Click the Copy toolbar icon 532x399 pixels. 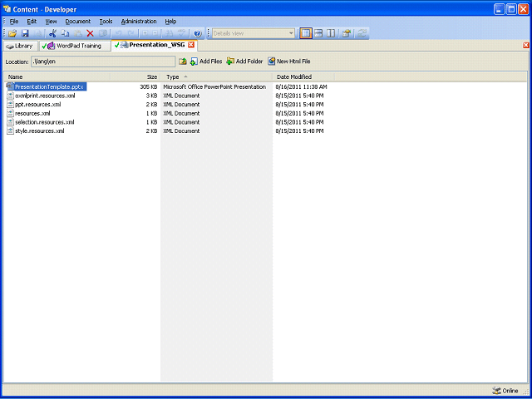(x=65, y=33)
